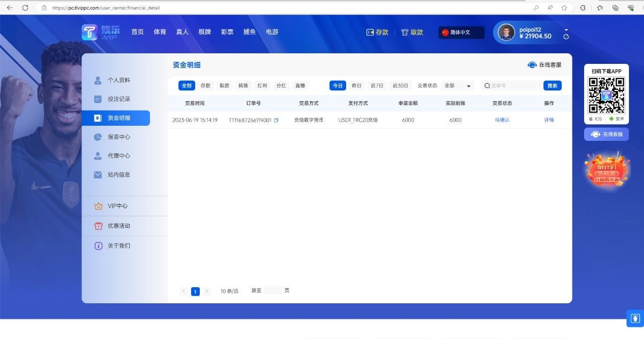Expand the poipoi12 account dropdown
Screen dimensions: 644x339
click(567, 30)
